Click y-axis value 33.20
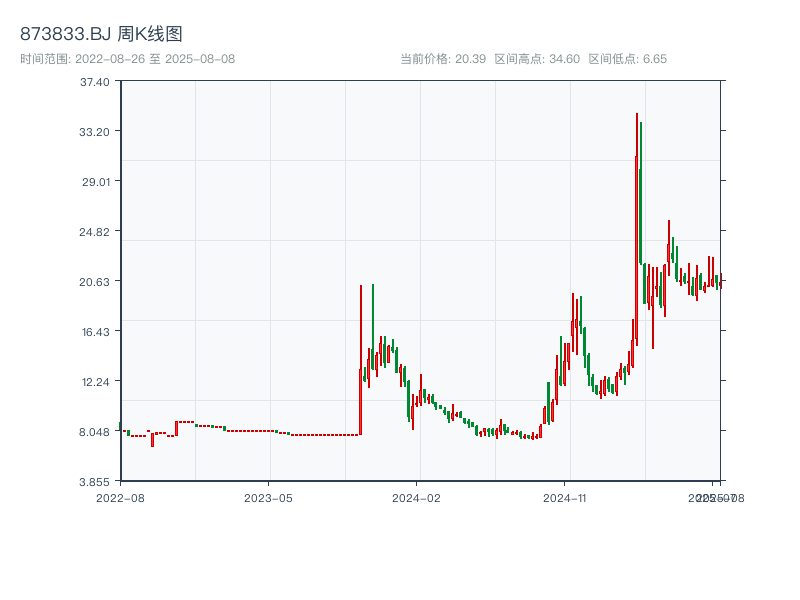This screenshot has height=600, width=800. click(x=94, y=132)
